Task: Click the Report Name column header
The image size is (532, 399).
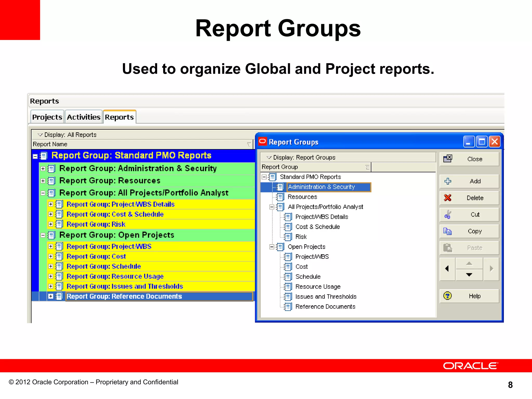Action: tap(142, 144)
